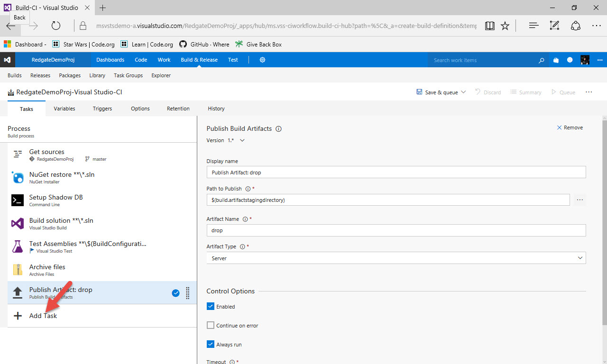Click the smiley feedback icon
This screenshot has width=607, height=364.
pyautogui.click(x=570, y=60)
